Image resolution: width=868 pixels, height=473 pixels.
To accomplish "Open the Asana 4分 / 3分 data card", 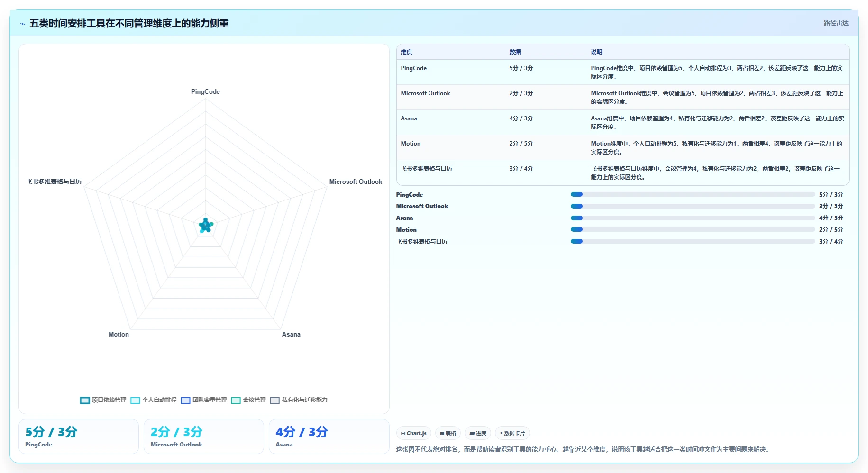I will click(x=329, y=437).
